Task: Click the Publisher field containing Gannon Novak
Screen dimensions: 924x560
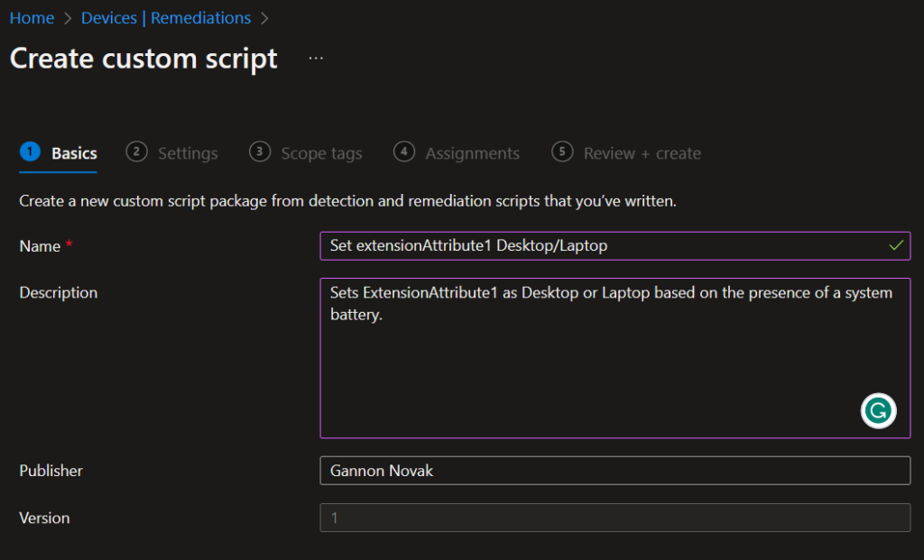Action: pos(614,471)
